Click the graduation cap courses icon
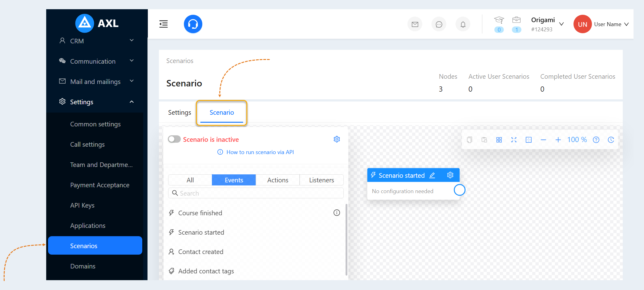 coord(499,20)
